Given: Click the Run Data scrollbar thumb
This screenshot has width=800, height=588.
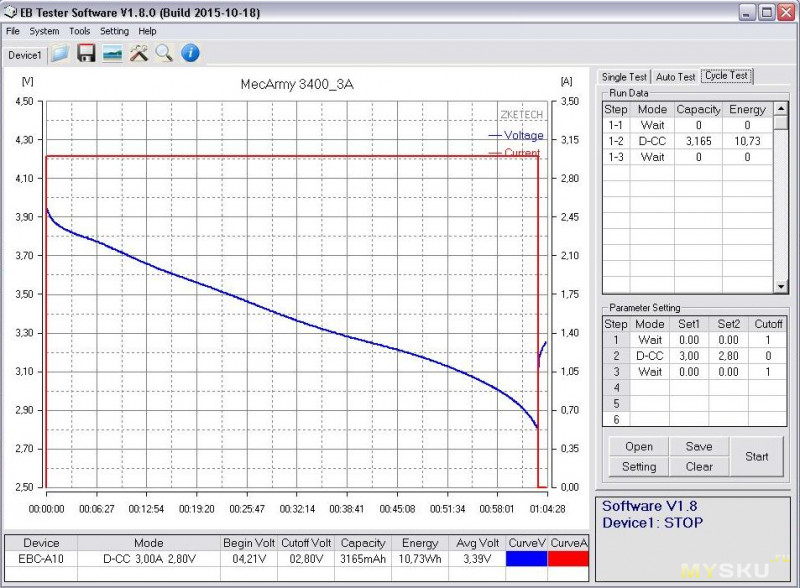Looking at the screenshot, I should pos(781,122).
